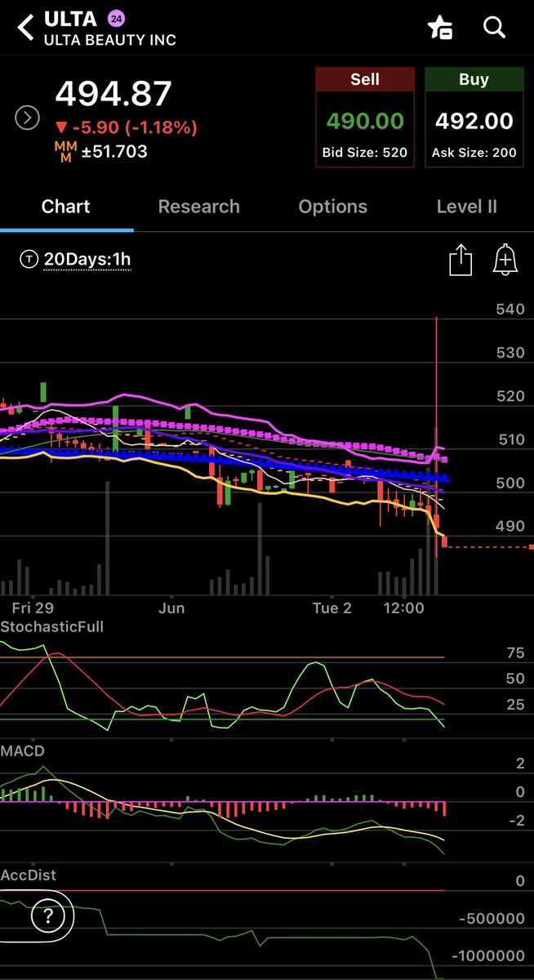Image resolution: width=534 pixels, height=980 pixels.
Task: Tap the ±51.703 implied move value
Action: [x=114, y=152]
